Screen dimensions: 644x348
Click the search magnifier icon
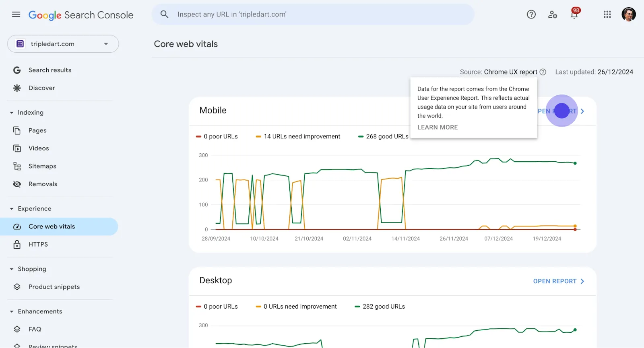(x=164, y=14)
